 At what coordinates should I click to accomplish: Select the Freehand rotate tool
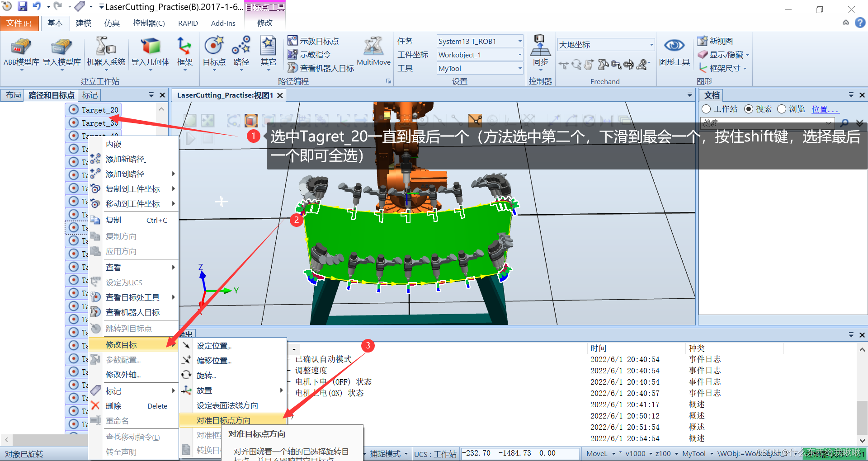pos(576,65)
